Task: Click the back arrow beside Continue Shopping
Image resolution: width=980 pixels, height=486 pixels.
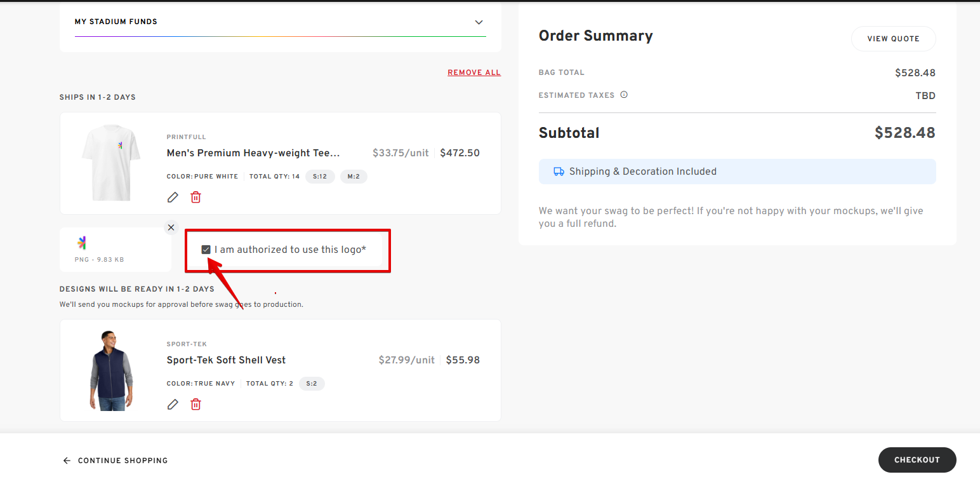Action: [x=67, y=461]
